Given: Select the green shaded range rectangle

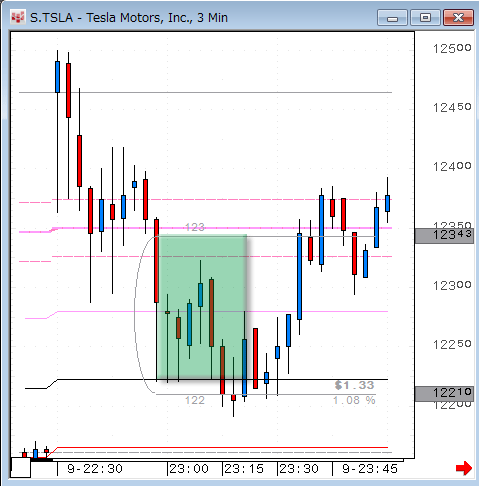Looking at the screenshot, I should tap(202, 307).
